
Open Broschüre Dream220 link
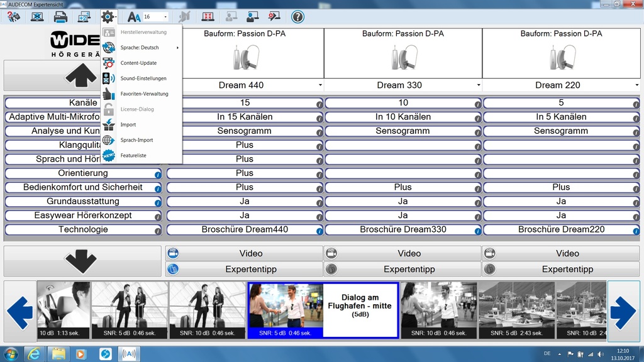click(x=561, y=229)
